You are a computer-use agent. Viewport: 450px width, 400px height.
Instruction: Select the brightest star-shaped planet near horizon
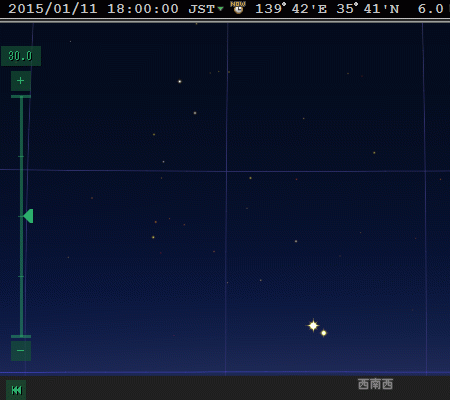[313, 326]
